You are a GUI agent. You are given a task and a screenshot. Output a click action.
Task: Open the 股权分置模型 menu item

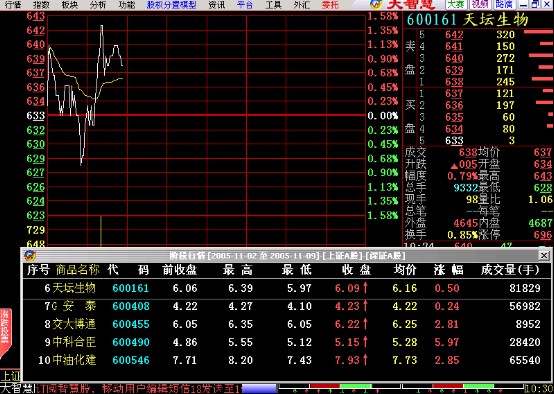pyautogui.click(x=171, y=5)
